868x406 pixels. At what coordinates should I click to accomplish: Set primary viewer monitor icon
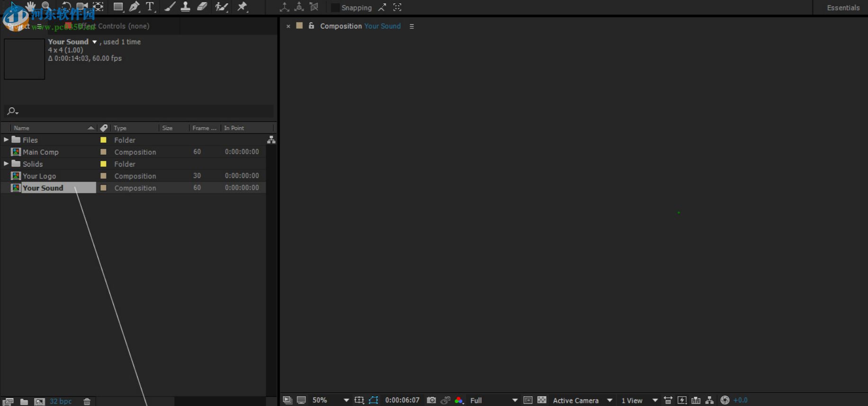coord(301,400)
